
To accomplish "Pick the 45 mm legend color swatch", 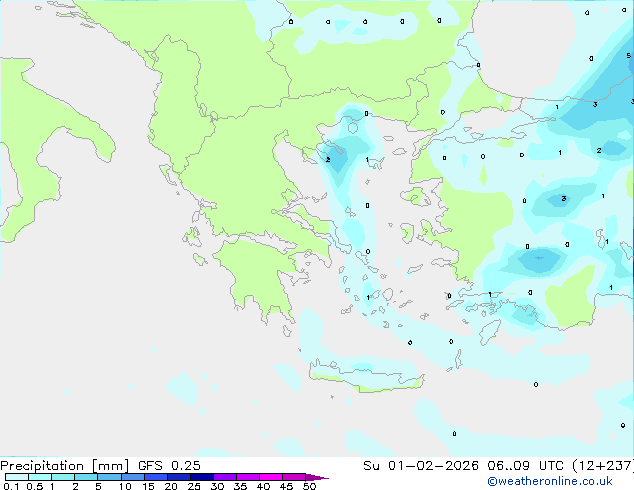I will click(x=294, y=477).
